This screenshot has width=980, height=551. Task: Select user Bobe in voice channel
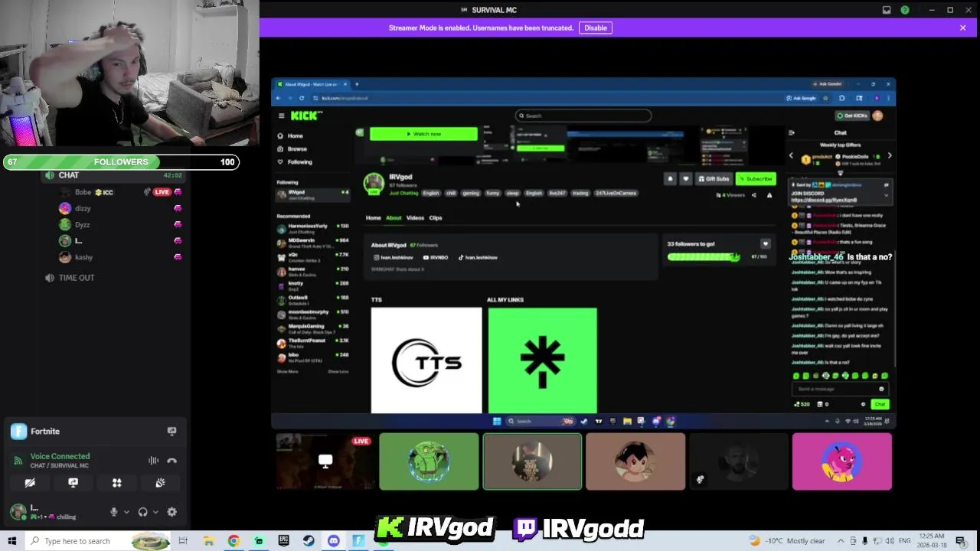point(83,192)
